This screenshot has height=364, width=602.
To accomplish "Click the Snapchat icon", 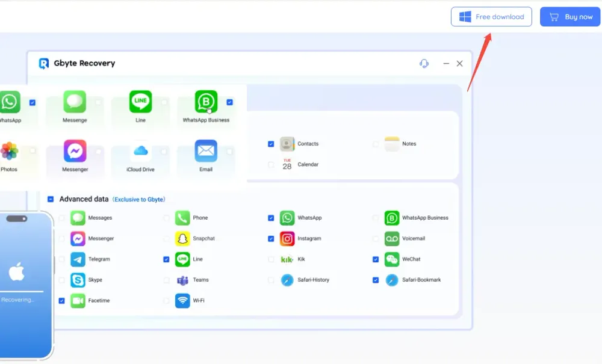I will click(182, 239).
